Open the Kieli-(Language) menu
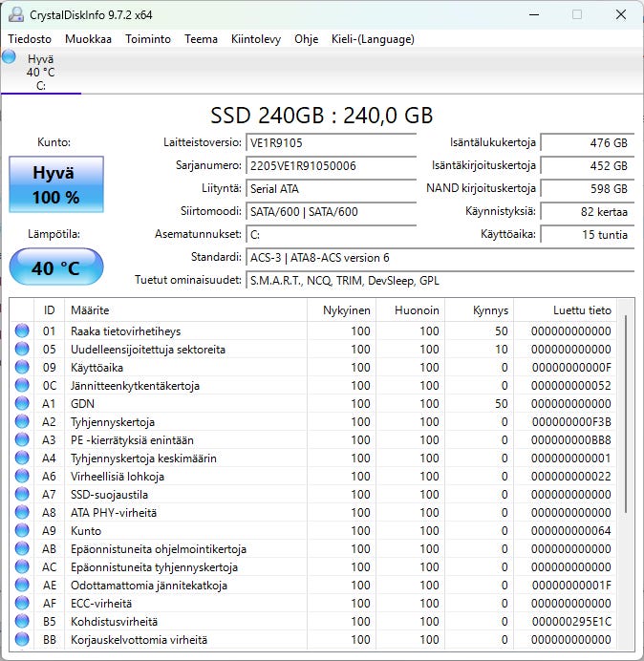Viewport: 644px width, 661px height. [373, 39]
